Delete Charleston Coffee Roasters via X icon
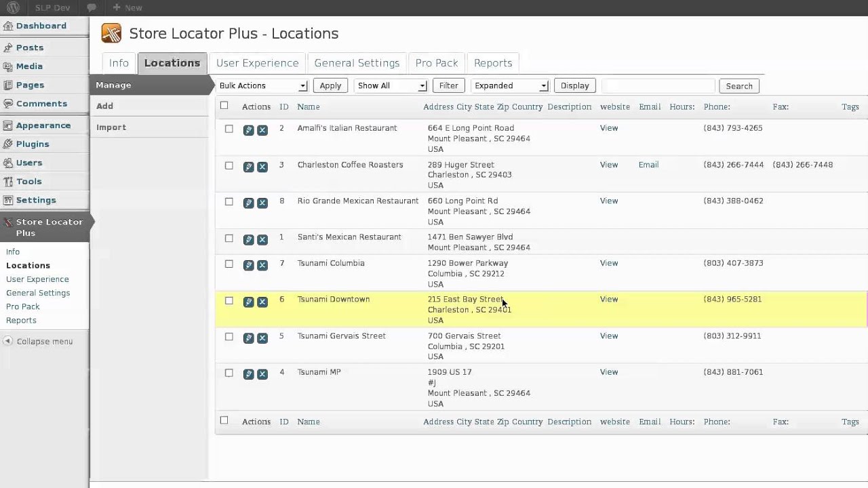 (262, 167)
